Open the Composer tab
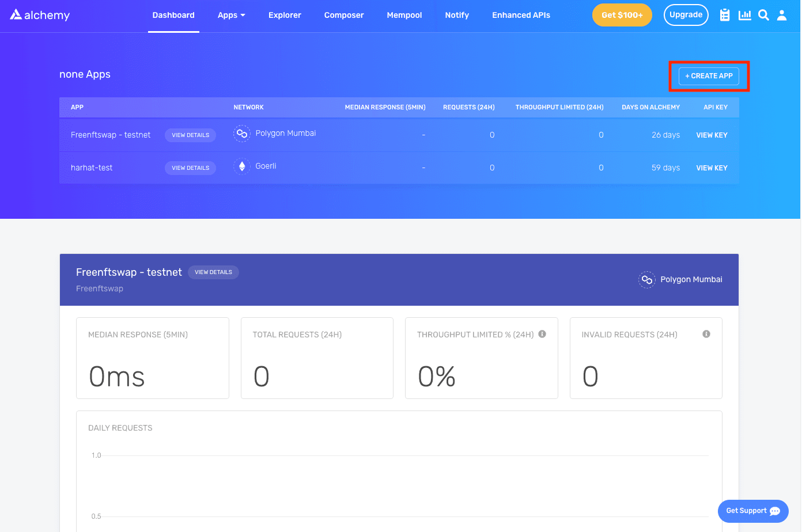This screenshot has height=532, width=802. click(x=344, y=15)
